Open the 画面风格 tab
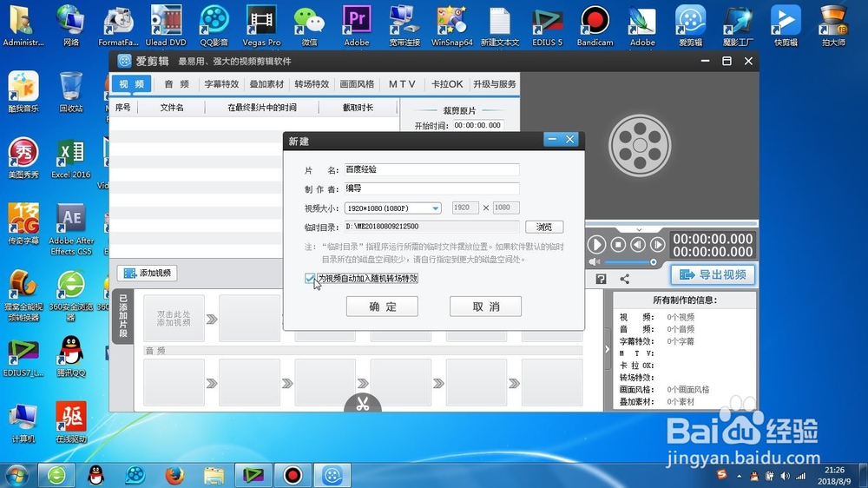 pyautogui.click(x=357, y=84)
